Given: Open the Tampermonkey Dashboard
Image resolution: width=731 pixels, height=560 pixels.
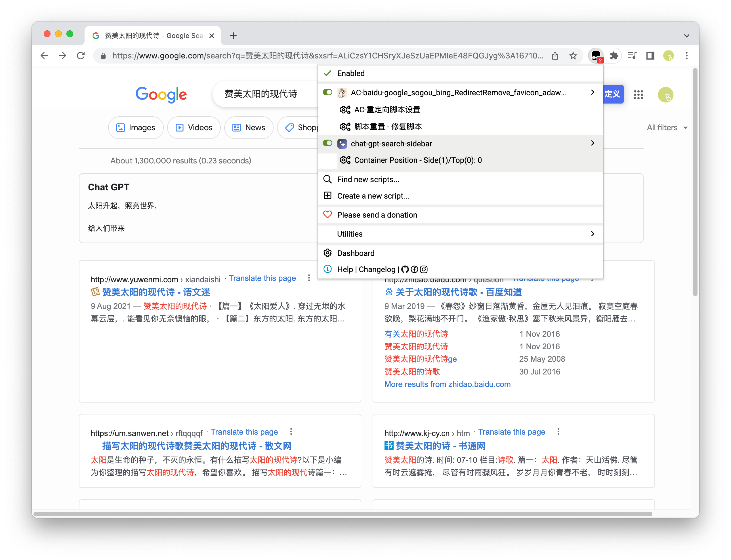Looking at the screenshot, I should (356, 253).
